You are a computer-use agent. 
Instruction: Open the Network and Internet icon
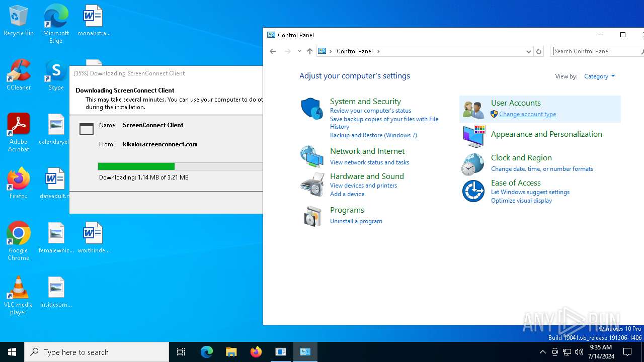312,156
